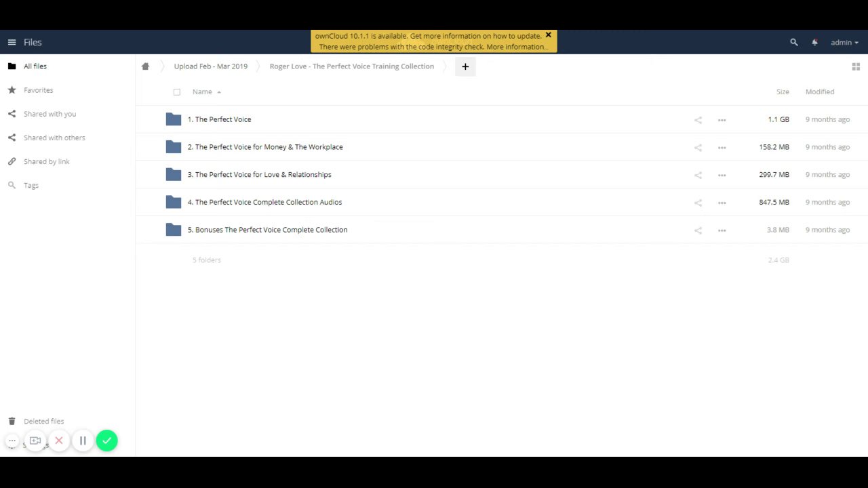Open more actions for 'Money & The Workplace' folder
This screenshot has width=868, height=488.
click(722, 148)
